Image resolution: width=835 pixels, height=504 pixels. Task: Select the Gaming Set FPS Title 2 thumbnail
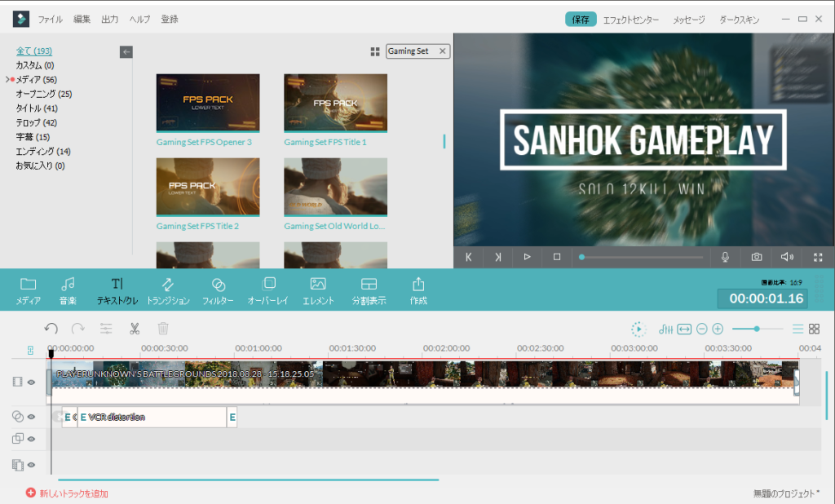click(208, 187)
